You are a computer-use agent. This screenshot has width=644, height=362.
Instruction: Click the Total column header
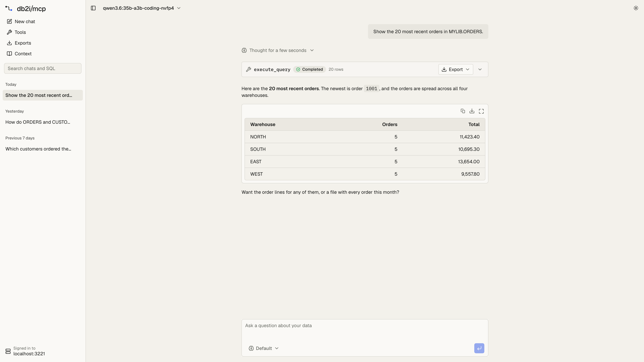474,124
